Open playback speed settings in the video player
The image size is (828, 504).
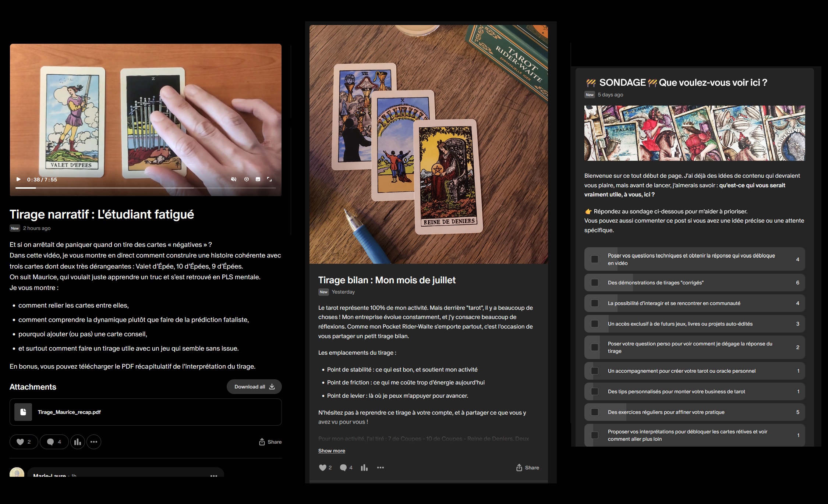click(247, 179)
